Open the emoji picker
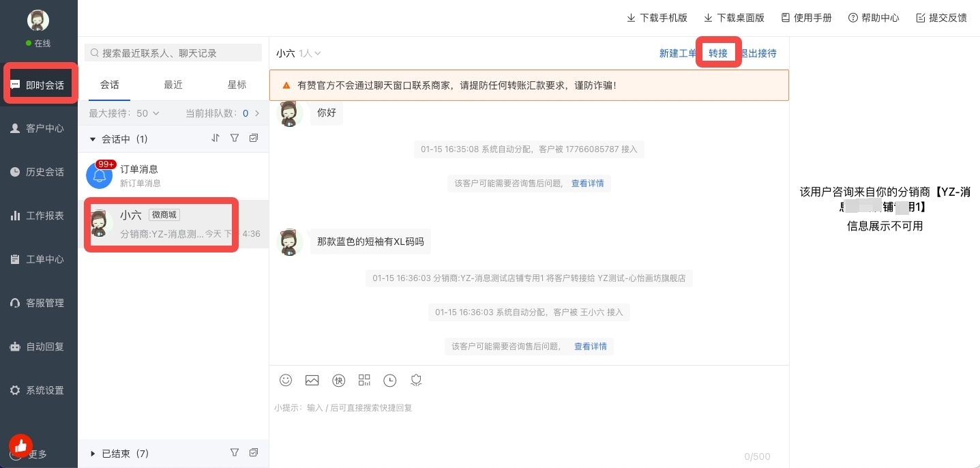980x468 pixels. pyautogui.click(x=286, y=380)
